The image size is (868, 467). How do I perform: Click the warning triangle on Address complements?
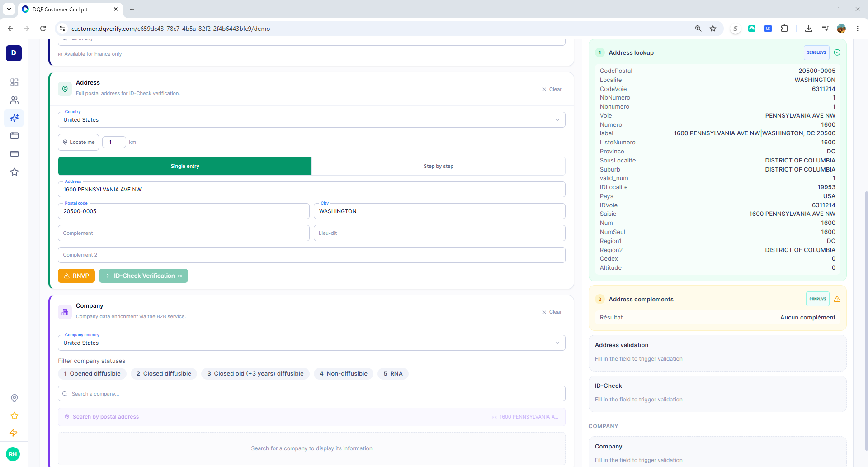coord(837,299)
